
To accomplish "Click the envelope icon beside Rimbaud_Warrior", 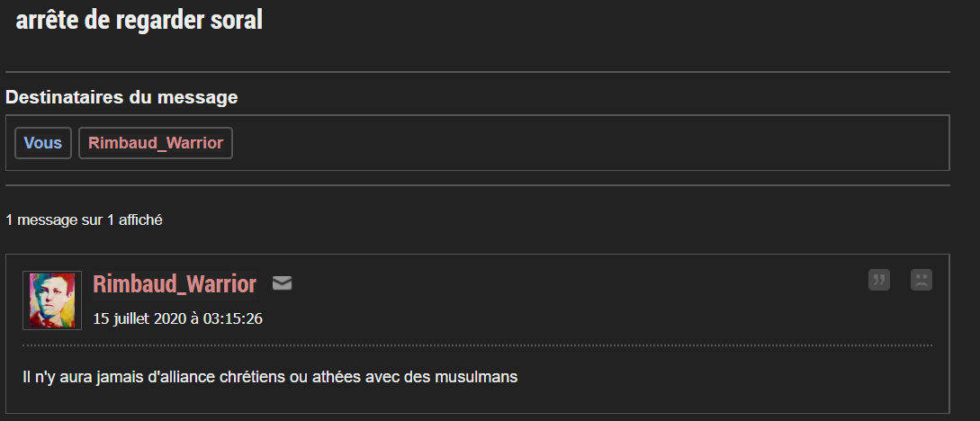I will click(x=282, y=284).
